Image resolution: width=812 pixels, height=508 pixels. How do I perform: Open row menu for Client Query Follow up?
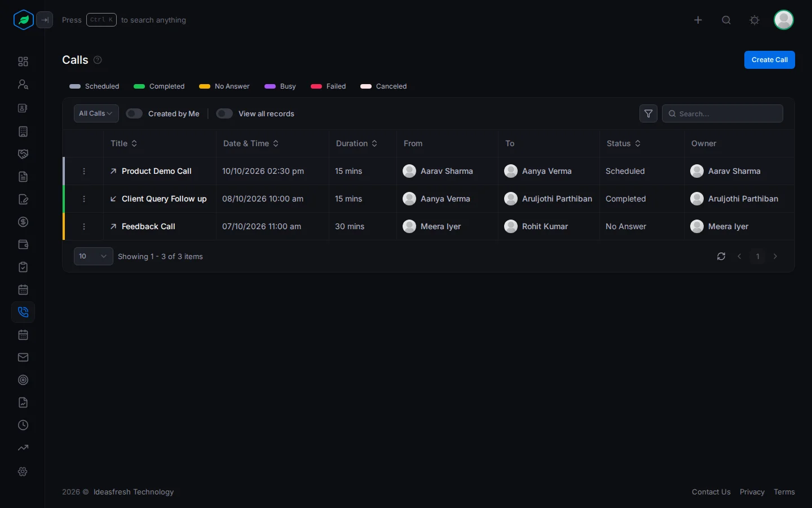pyautogui.click(x=84, y=199)
